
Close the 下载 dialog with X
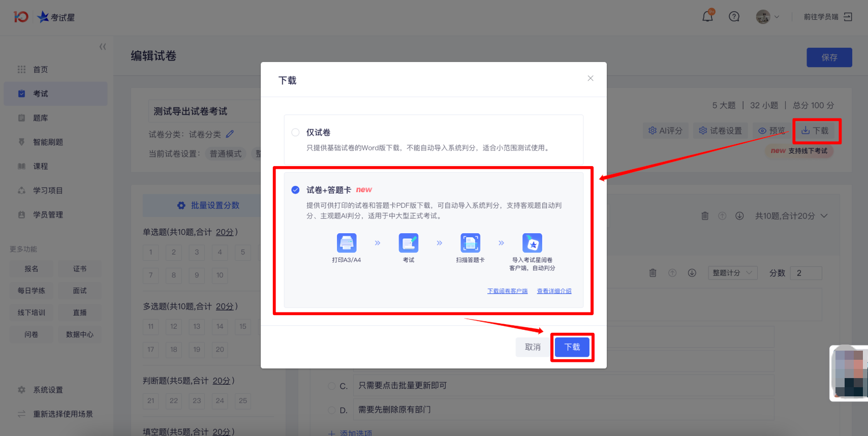click(x=590, y=78)
